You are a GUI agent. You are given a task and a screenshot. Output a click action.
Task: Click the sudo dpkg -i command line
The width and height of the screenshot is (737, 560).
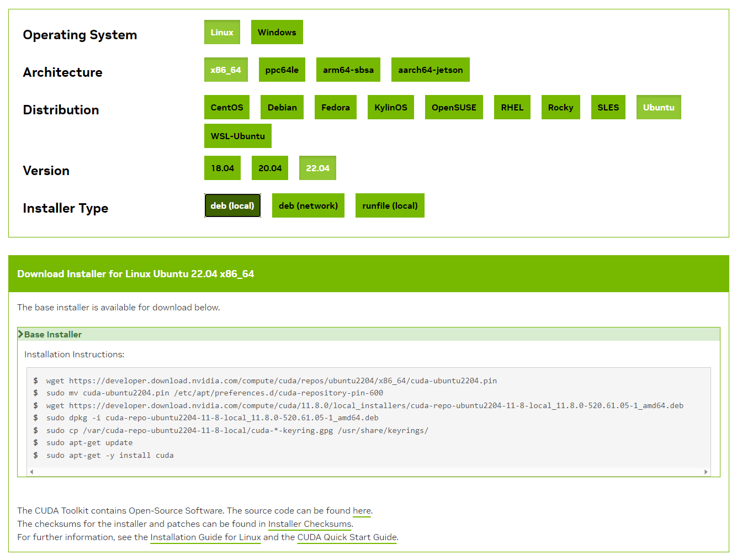pos(213,418)
